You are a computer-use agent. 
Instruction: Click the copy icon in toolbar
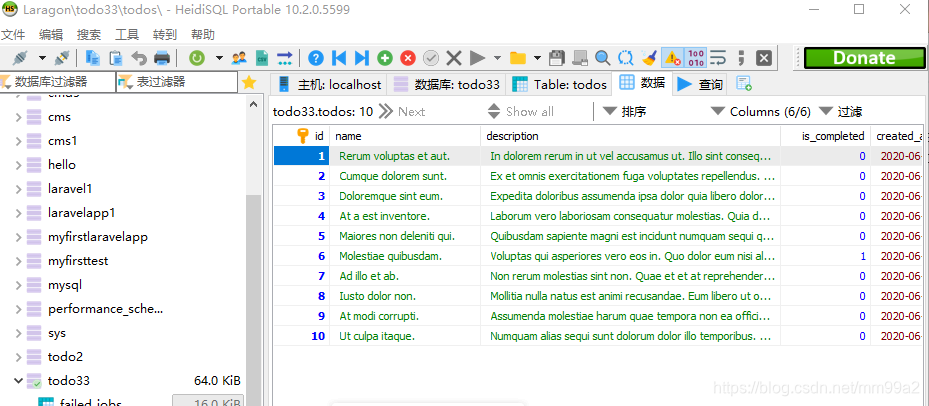(93, 57)
